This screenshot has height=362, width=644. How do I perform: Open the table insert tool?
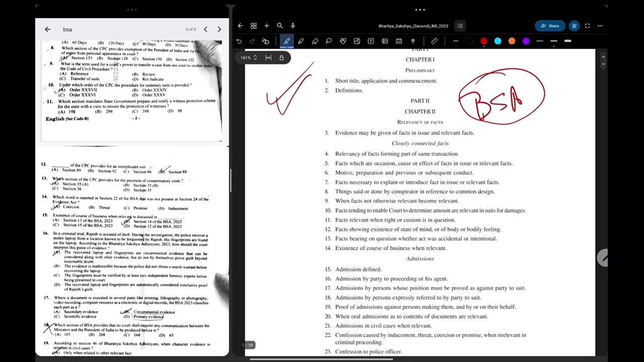point(385,41)
